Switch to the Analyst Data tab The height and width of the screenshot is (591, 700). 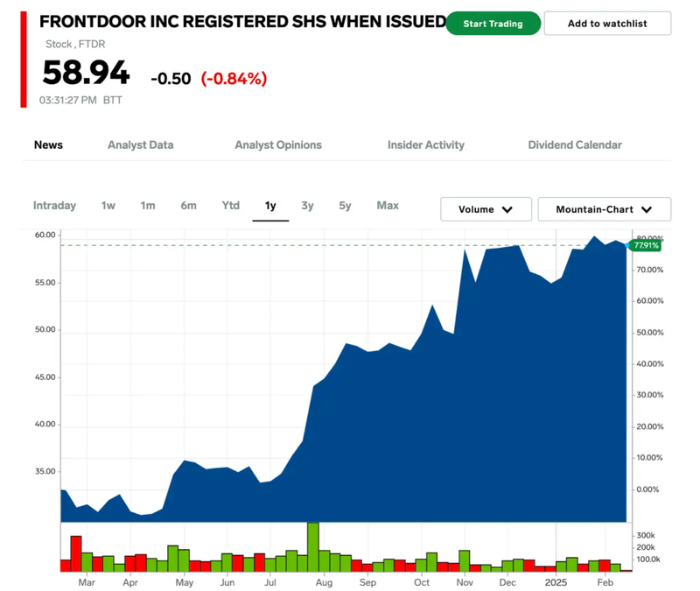[x=140, y=145]
